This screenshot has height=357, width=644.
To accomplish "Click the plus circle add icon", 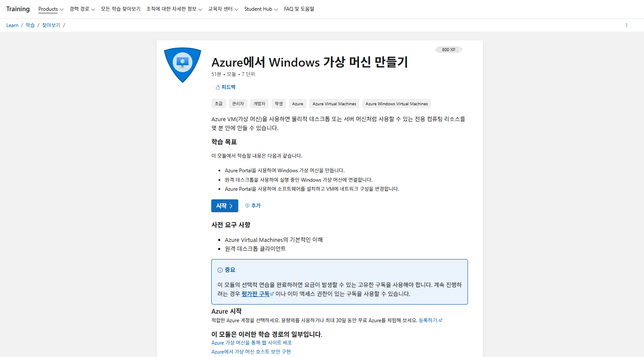I will (247, 205).
